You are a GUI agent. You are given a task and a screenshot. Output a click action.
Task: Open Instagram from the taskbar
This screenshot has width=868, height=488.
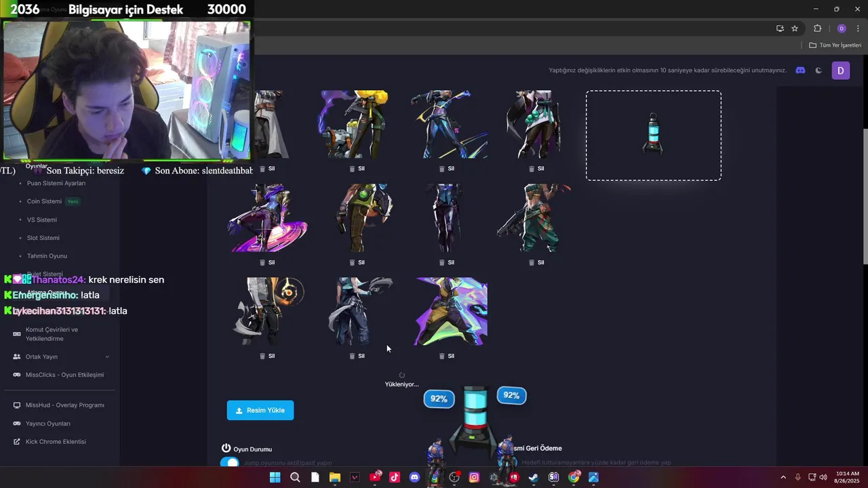tap(474, 477)
